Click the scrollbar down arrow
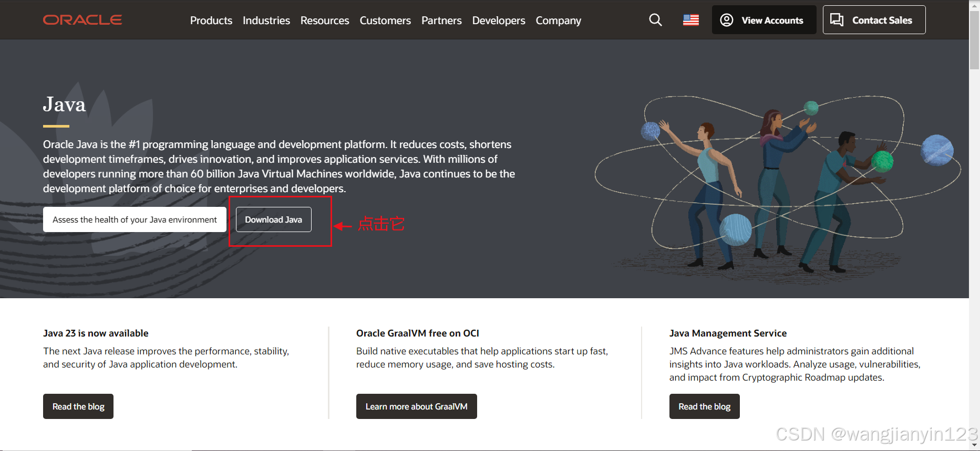 pos(974,445)
